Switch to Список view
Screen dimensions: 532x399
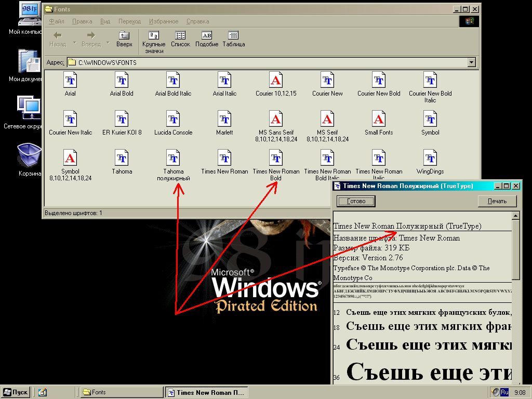[x=180, y=39]
